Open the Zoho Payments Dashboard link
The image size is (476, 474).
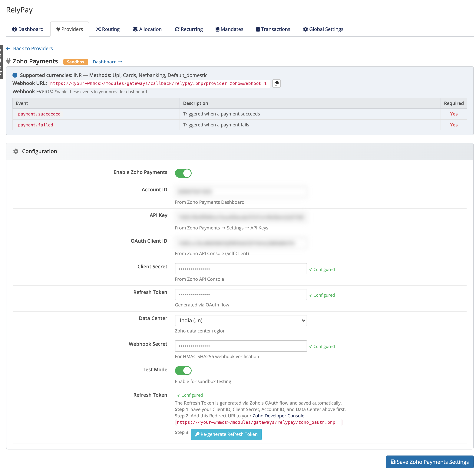coord(107,62)
